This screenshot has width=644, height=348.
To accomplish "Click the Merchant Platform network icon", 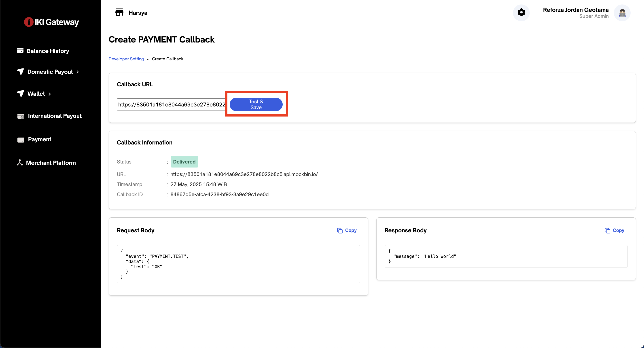I will [x=20, y=163].
